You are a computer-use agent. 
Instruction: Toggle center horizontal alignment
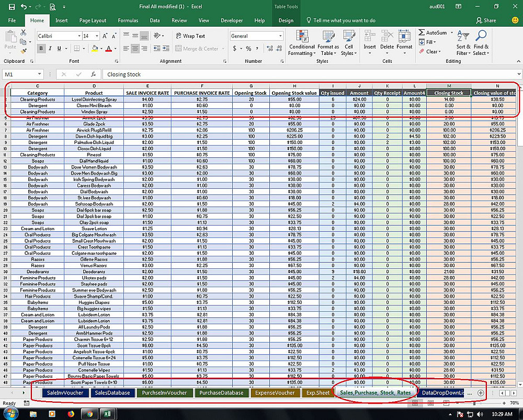135,49
